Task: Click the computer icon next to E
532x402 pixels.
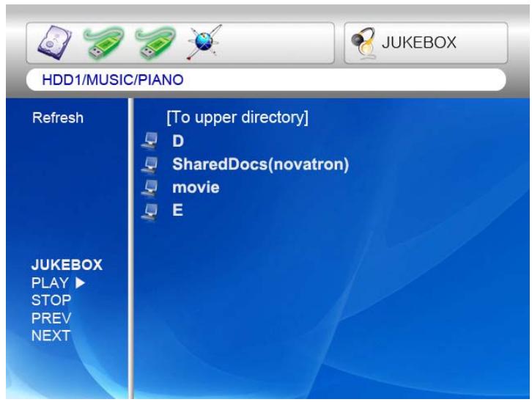Action: point(149,211)
